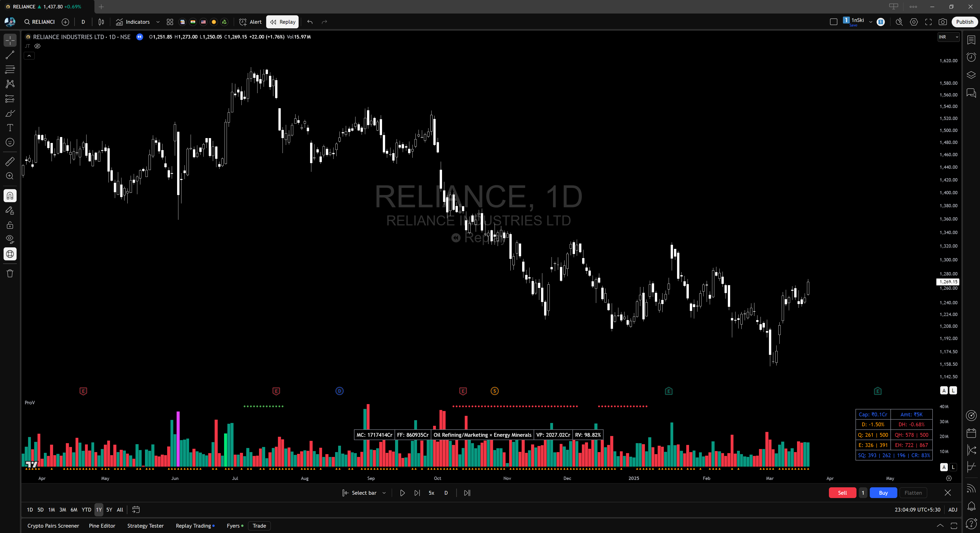This screenshot has height=533, width=980.
Task: Toggle stay in drawing mode
Action: point(10,210)
